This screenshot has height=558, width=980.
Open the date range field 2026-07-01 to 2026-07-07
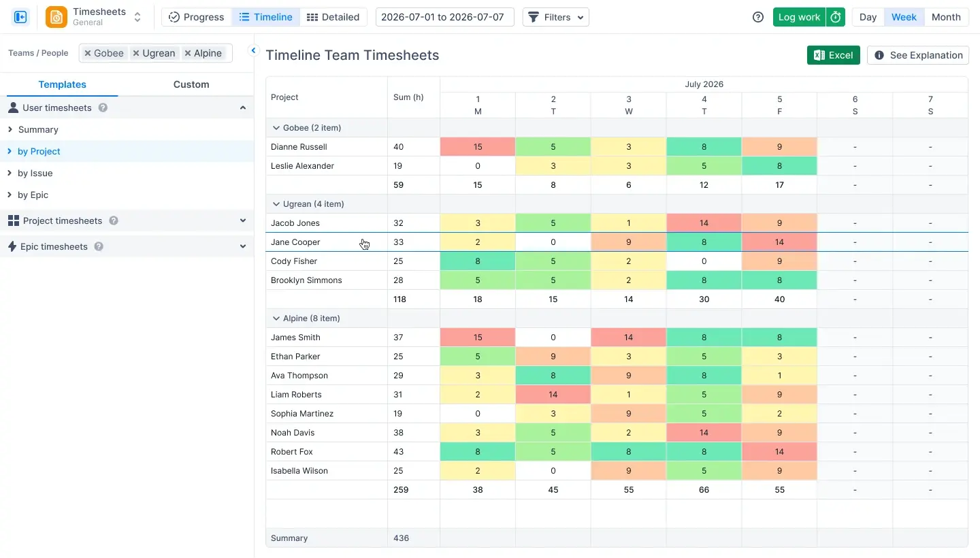click(x=444, y=17)
